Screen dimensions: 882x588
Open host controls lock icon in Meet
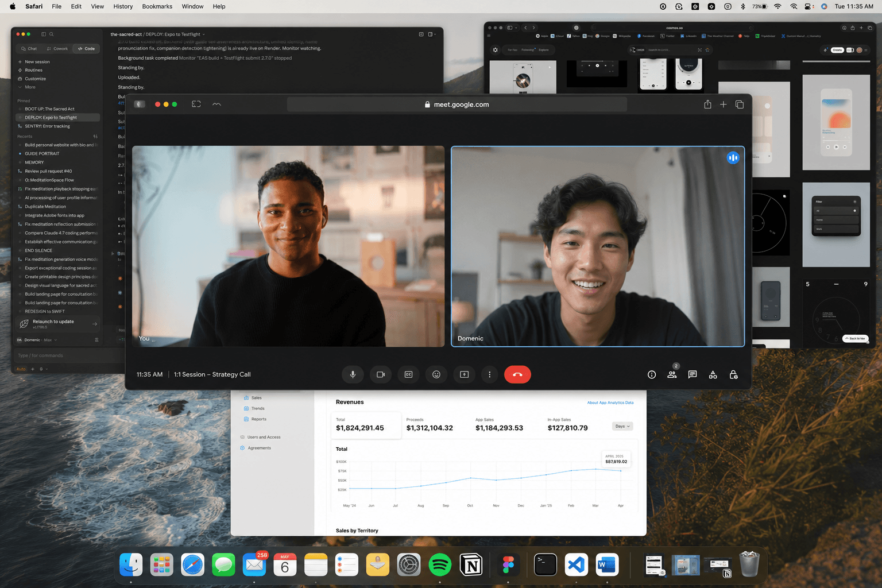click(733, 374)
